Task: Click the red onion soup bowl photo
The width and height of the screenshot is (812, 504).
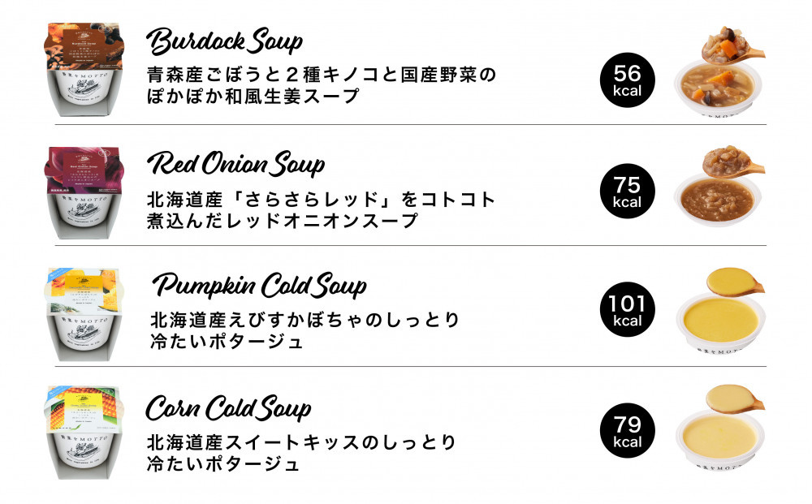Action: point(719,187)
